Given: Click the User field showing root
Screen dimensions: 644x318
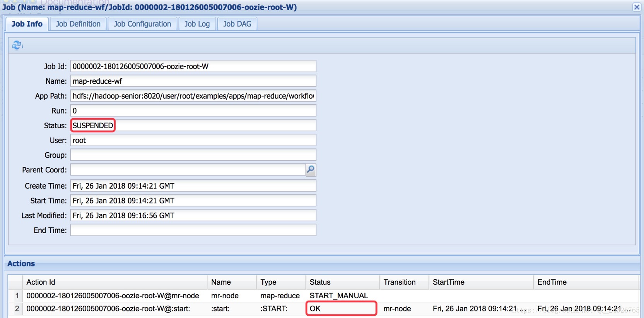Looking at the screenshot, I should (x=193, y=140).
